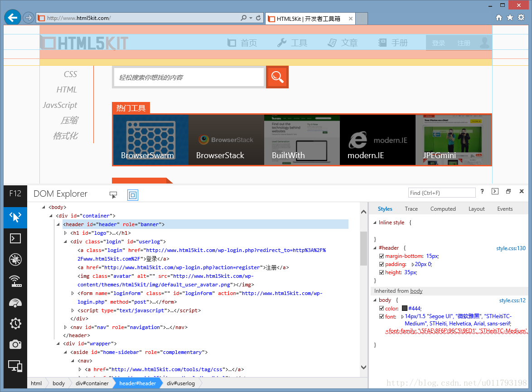Close the HTML5Kit browser tab
Screen dimensions: 532x392
[350, 19]
